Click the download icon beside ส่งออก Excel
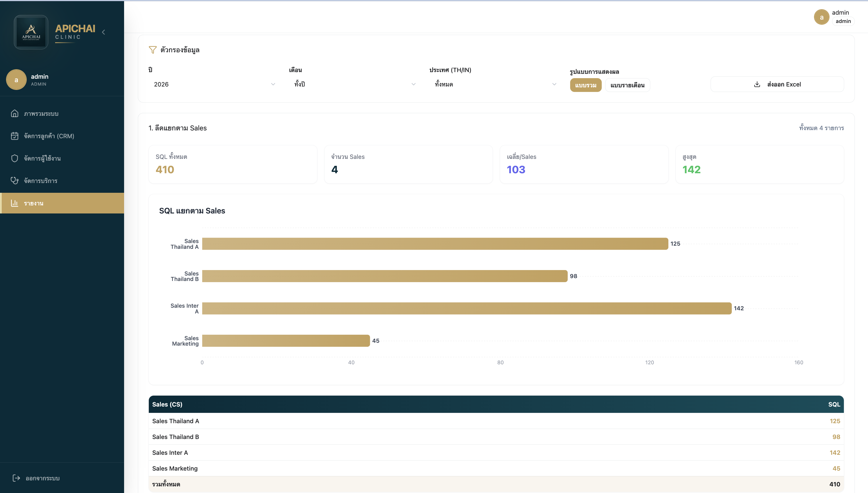 pyautogui.click(x=757, y=84)
